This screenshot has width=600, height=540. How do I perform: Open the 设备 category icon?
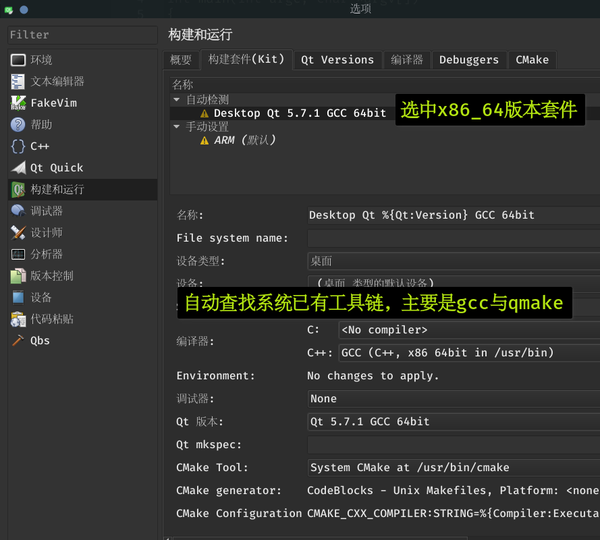click(x=18, y=297)
